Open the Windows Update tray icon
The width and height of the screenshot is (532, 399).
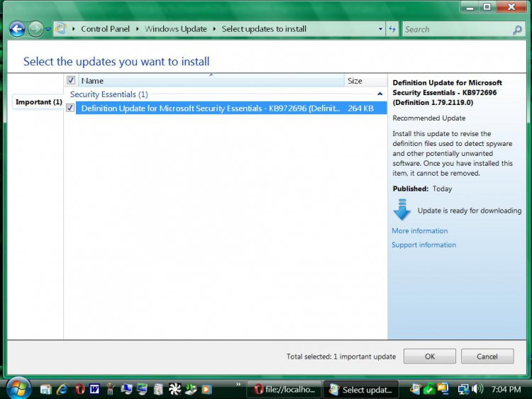tap(415, 389)
